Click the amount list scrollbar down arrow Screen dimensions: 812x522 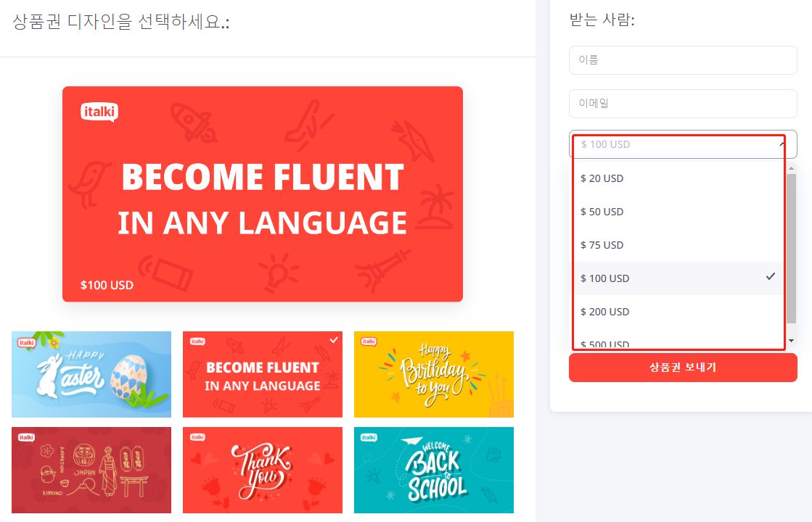click(x=791, y=341)
